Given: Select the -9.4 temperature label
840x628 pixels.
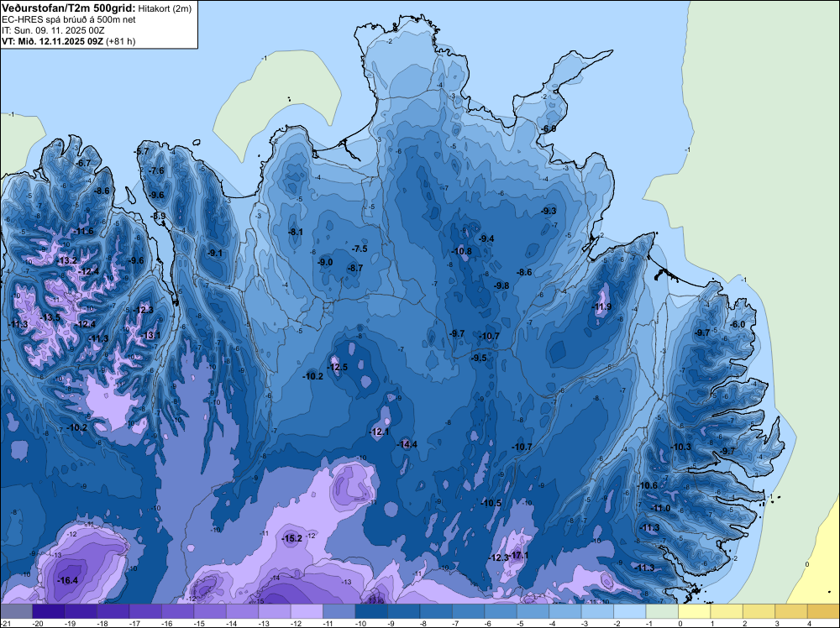Looking at the screenshot, I should click(486, 238).
